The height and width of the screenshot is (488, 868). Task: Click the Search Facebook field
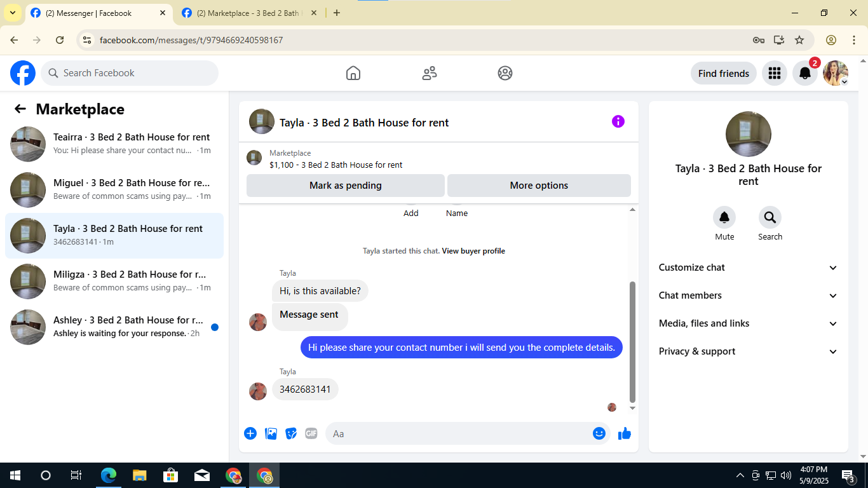pyautogui.click(x=130, y=73)
